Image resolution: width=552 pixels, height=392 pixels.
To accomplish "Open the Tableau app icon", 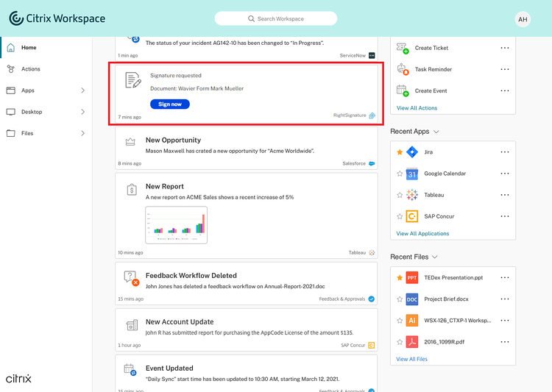I will (x=412, y=195).
